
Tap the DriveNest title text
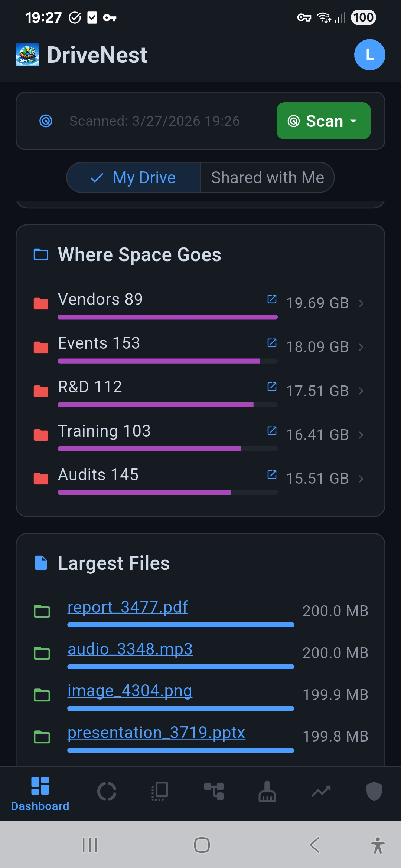[x=97, y=55]
